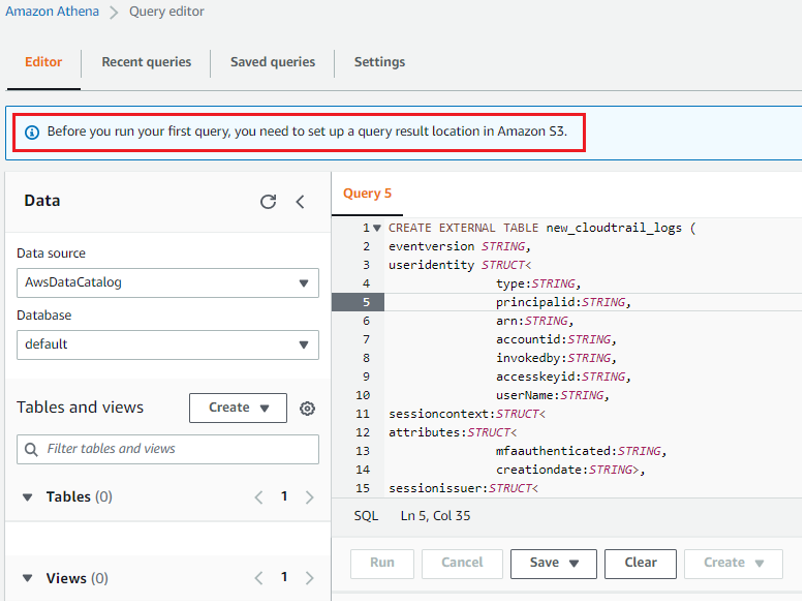Image resolution: width=802 pixels, height=601 pixels.
Task: Click the attributes:STRUCT line
Action: click(453, 433)
